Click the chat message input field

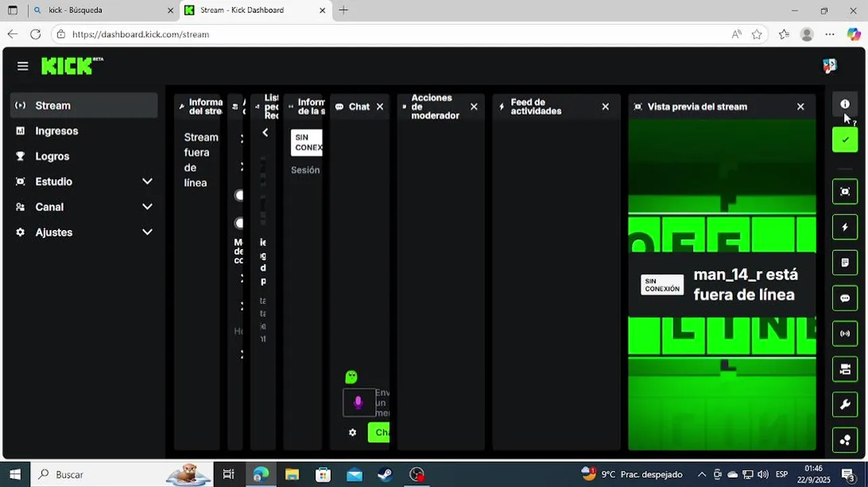[x=382, y=402]
